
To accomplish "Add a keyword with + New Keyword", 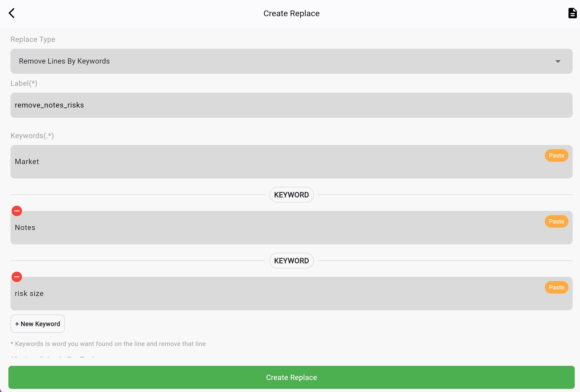I will point(38,324).
